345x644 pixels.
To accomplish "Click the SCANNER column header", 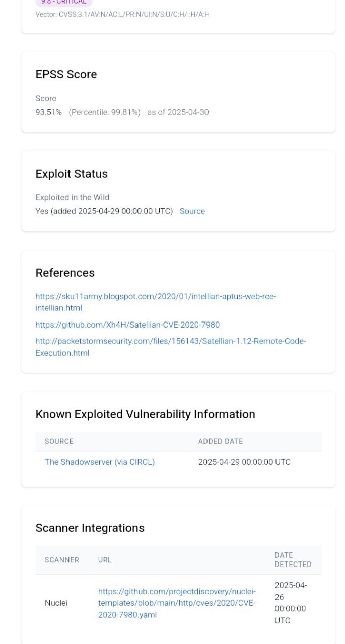I will (61, 560).
